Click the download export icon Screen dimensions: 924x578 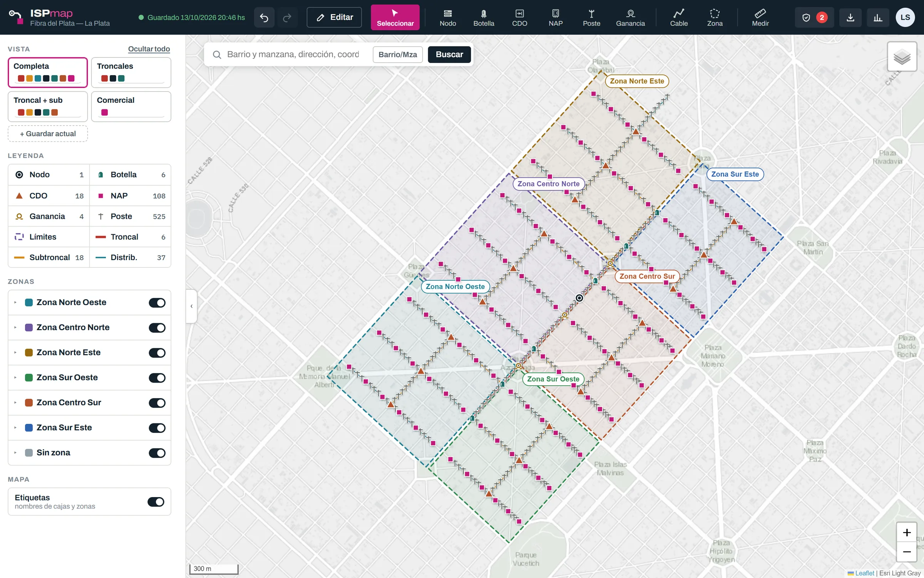(x=850, y=17)
